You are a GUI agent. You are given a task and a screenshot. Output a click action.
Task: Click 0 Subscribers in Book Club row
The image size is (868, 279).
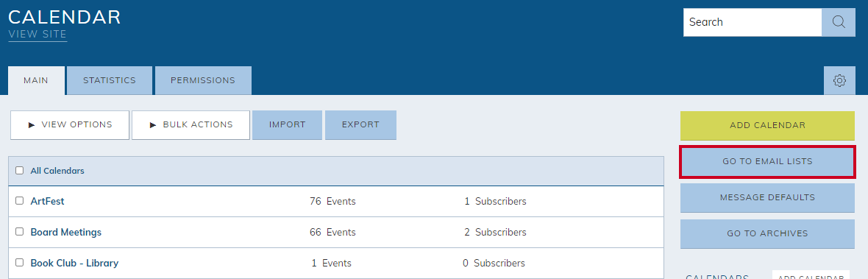[x=494, y=263]
